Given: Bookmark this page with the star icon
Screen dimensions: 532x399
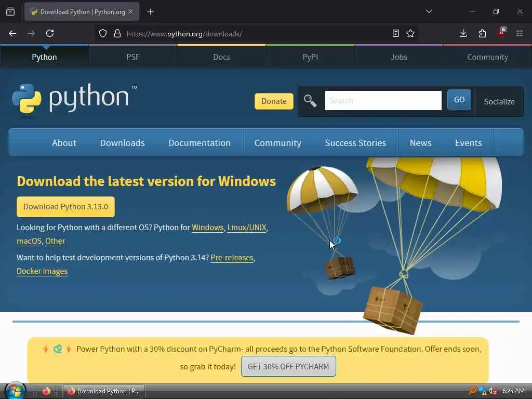Looking at the screenshot, I should click(410, 33).
